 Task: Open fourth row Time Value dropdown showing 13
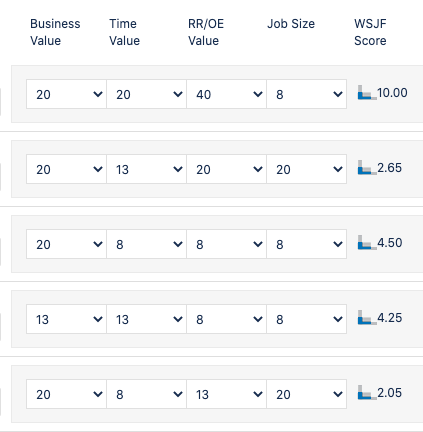tap(146, 319)
